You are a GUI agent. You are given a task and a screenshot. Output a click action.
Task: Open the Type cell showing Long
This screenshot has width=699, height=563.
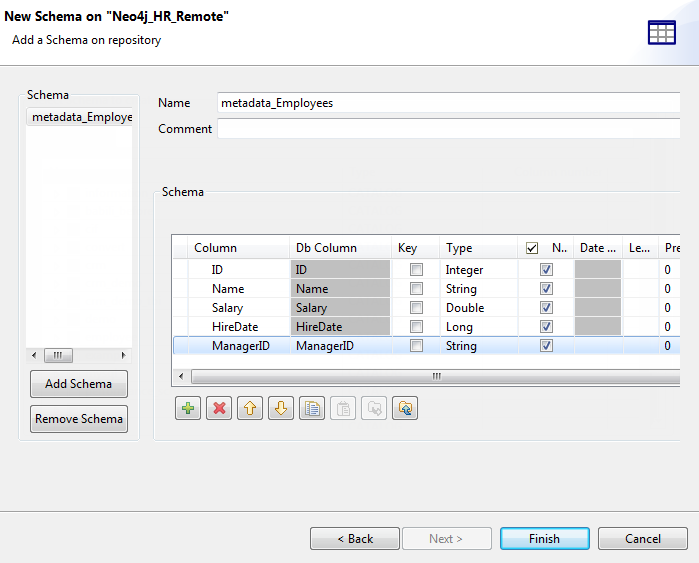tap(478, 327)
